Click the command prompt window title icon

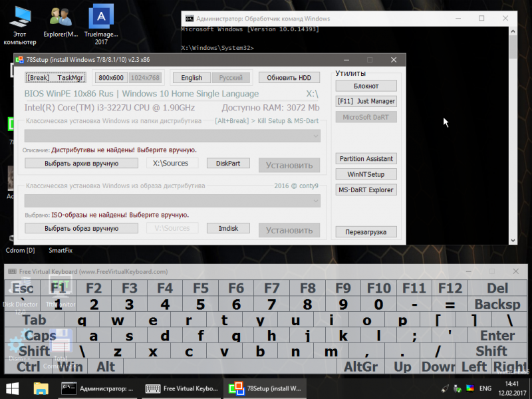pyautogui.click(x=190, y=19)
